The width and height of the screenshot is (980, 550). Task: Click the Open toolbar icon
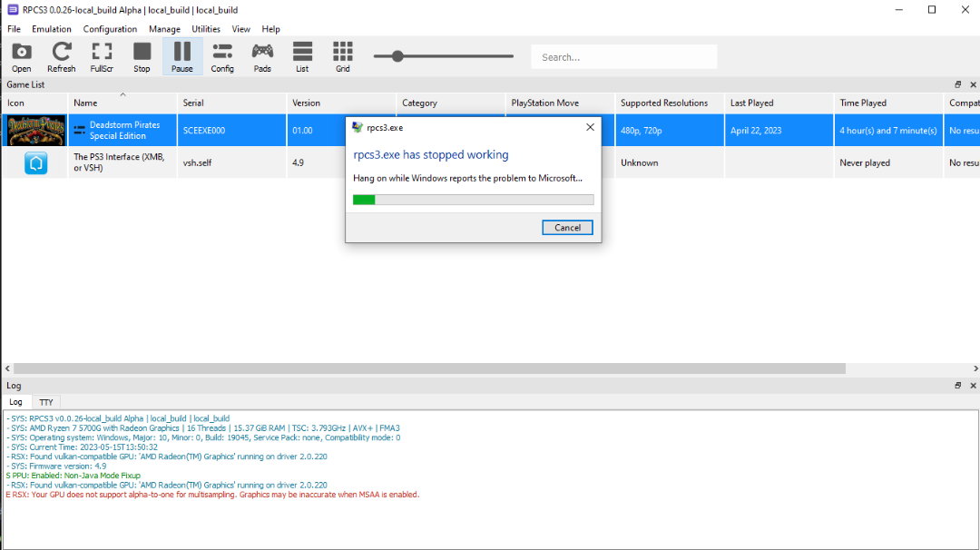click(21, 56)
